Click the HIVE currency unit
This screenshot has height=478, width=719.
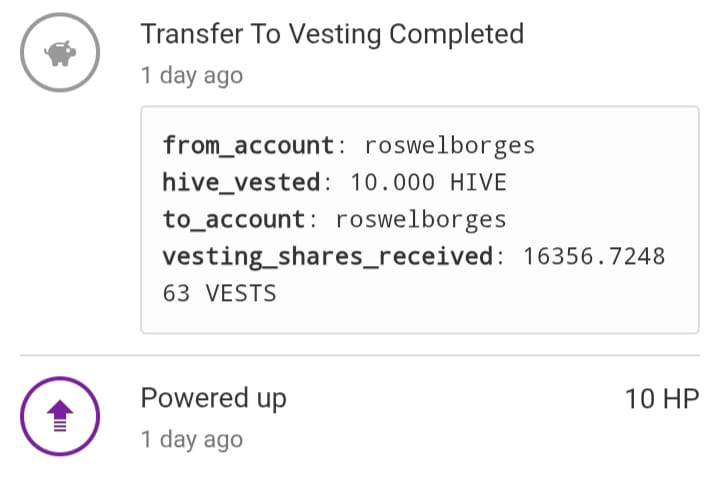coord(476,183)
